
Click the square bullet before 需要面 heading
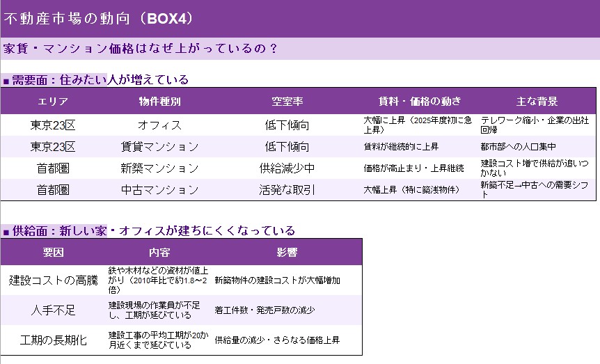click(6, 81)
